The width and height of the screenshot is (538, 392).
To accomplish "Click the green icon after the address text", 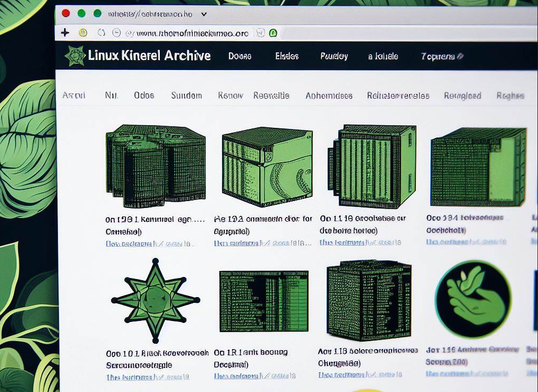I will pos(273,33).
